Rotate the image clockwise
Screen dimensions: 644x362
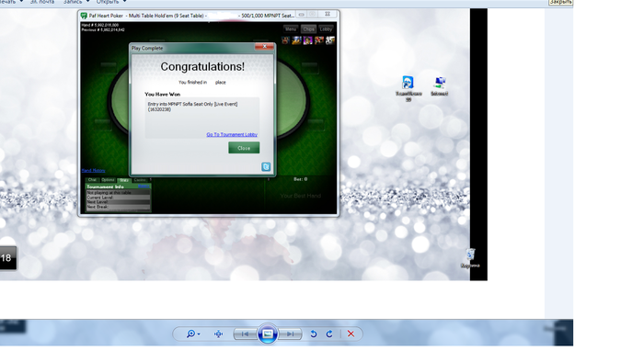(329, 334)
